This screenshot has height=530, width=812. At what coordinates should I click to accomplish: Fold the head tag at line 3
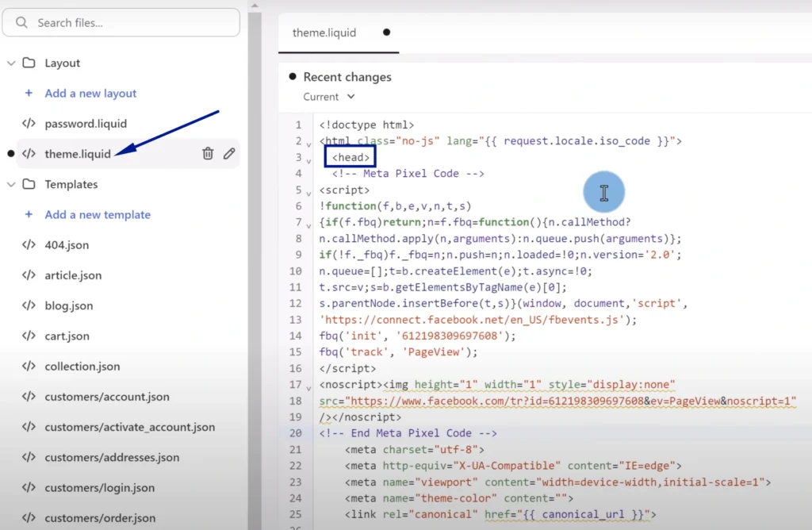point(308,160)
